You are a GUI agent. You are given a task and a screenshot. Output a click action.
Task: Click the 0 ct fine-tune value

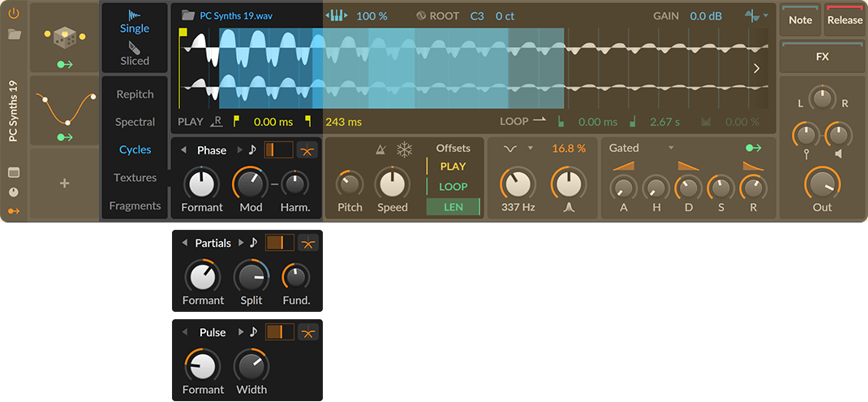point(505,16)
